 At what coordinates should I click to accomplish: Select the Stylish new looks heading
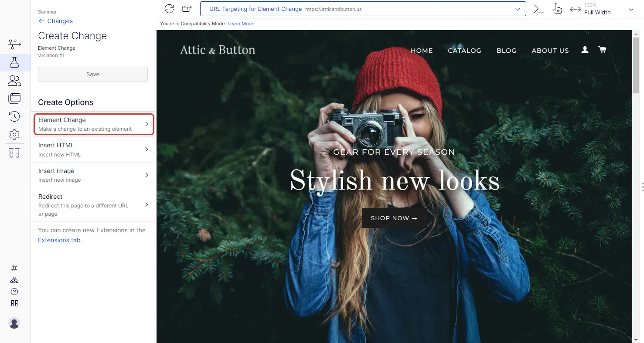coord(395,180)
